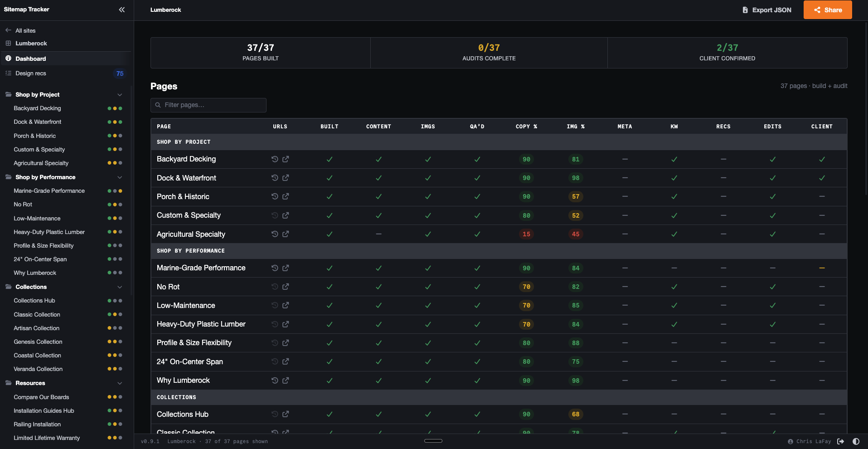The width and height of the screenshot is (868, 449).
Task: Collapse the sidebar with double-chevron icon
Action: 121,10
